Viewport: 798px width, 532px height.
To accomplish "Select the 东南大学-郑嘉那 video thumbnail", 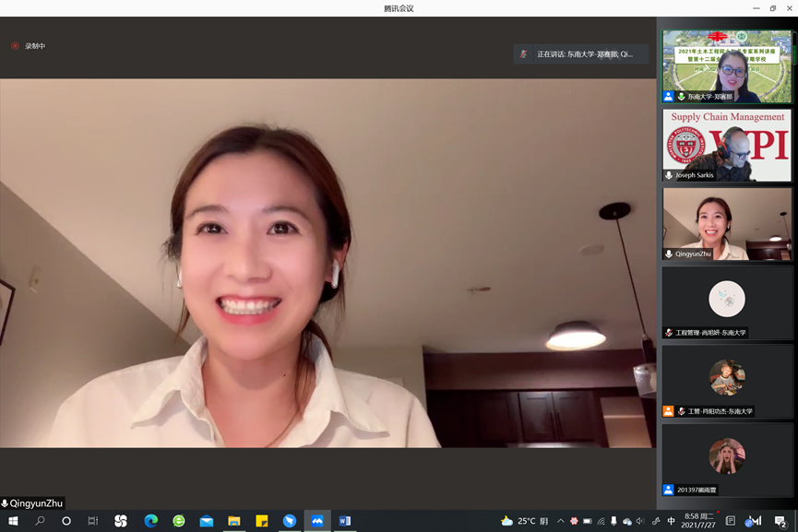I will point(726,65).
